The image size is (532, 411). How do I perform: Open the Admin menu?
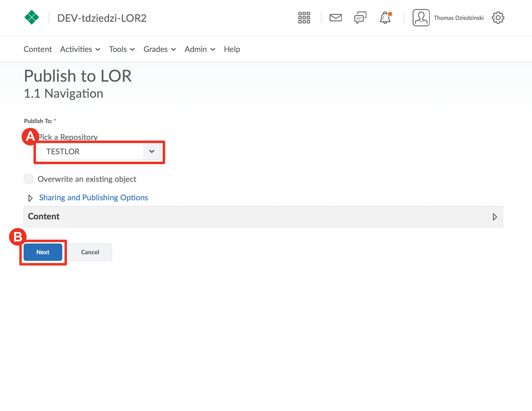(199, 49)
